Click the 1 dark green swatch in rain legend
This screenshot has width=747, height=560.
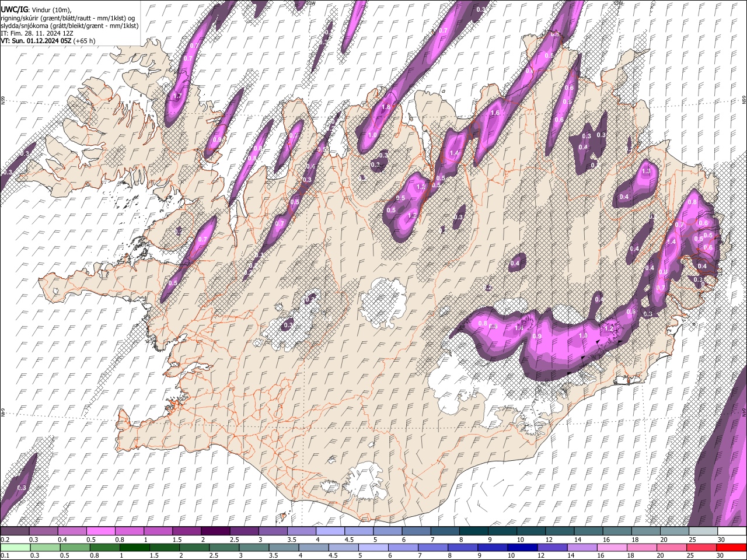[134, 548]
